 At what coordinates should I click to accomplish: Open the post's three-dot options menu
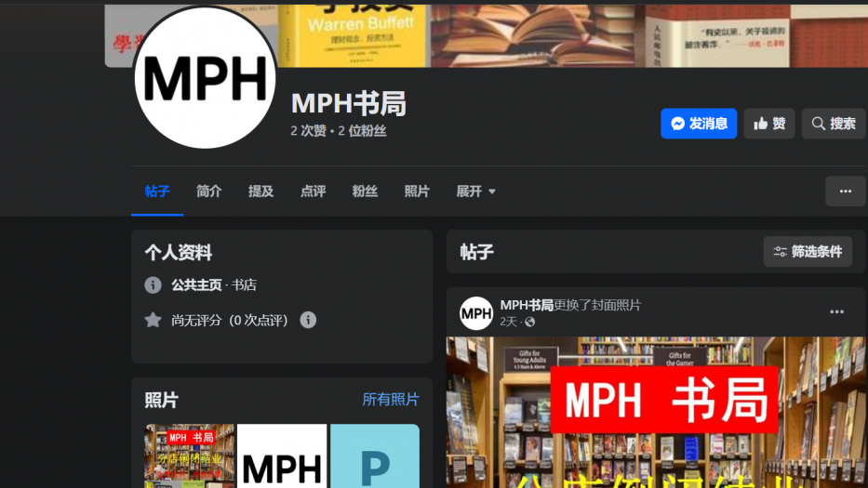pos(836,312)
